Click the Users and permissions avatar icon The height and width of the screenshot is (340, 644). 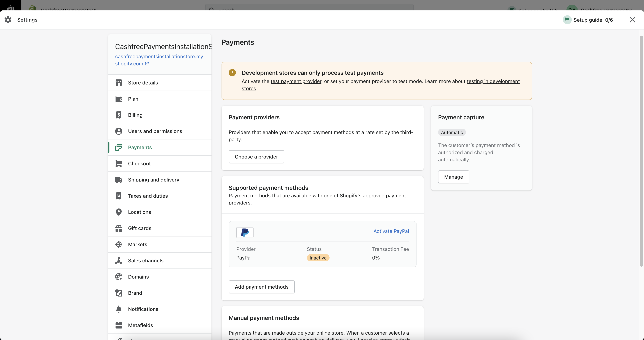click(119, 131)
